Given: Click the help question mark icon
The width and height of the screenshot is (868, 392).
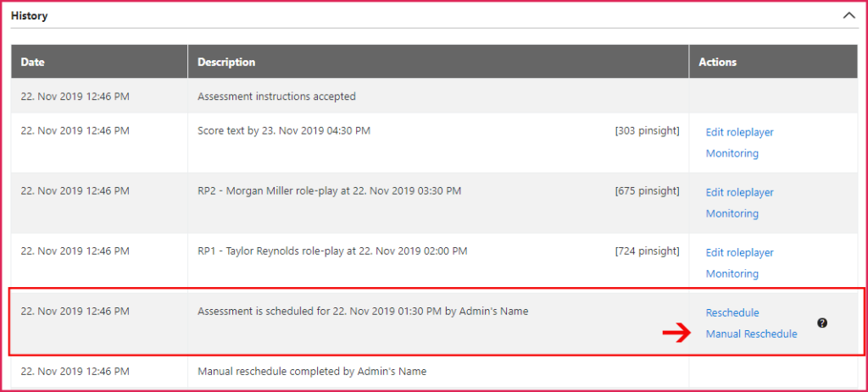Looking at the screenshot, I should (822, 323).
